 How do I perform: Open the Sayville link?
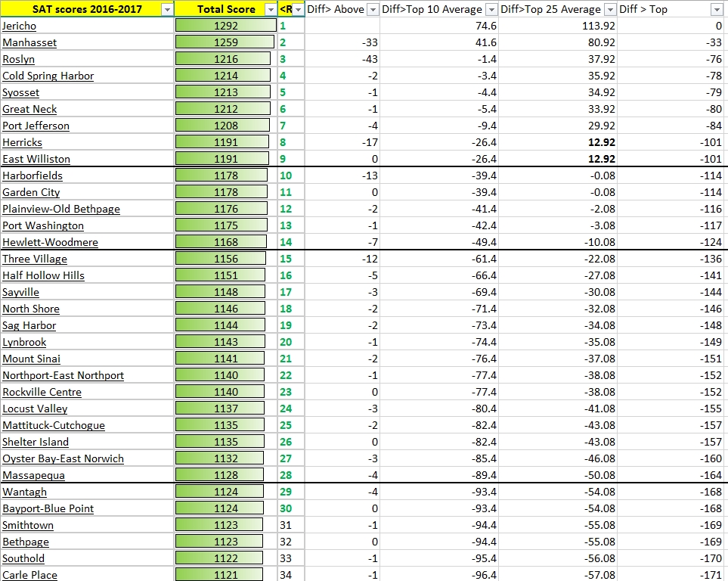pos(20,292)
